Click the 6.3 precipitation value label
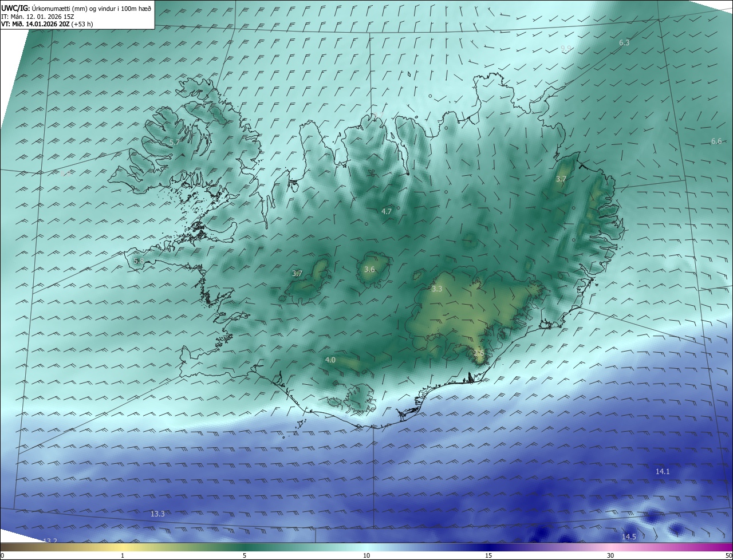Viewport: 733px width, 560px height. tap(624, 43)
